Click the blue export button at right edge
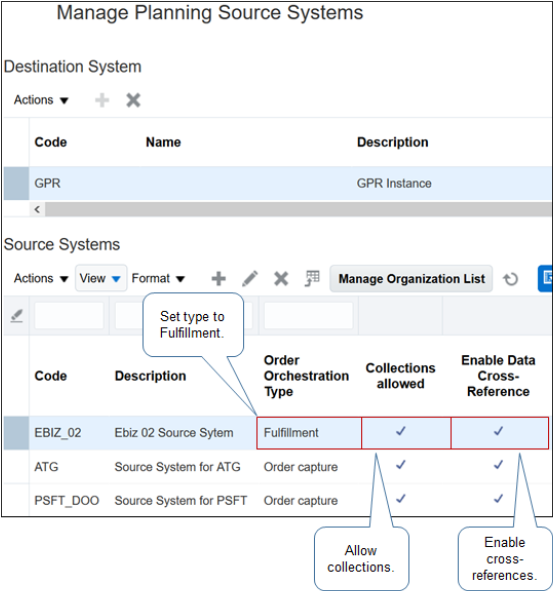Image resolution: width=554 pixels, height=592 pixels. tap(545, 279)
